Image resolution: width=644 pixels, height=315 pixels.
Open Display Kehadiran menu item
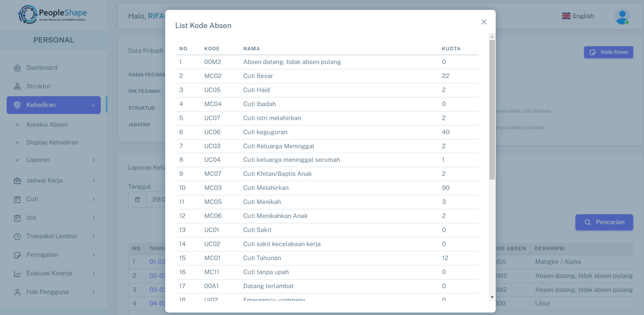coord(52,142)
